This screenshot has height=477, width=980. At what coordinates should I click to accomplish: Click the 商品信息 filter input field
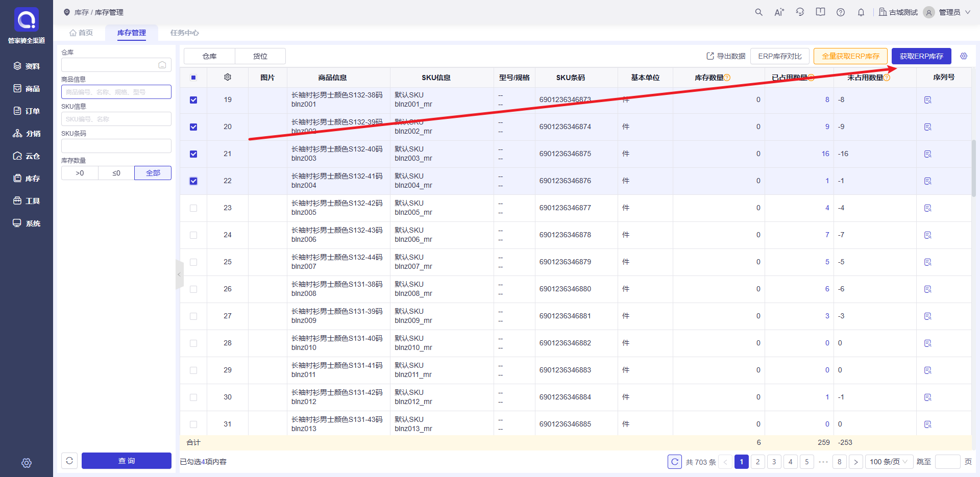click(116, 92)
